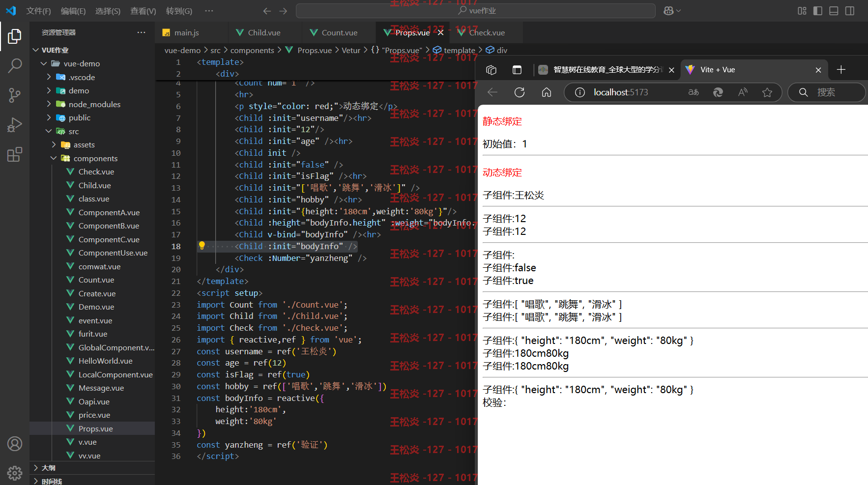This screenshot has height=485, width=868.
Task: Switch to the main.js editor tab
Action: tap(192, 32)
